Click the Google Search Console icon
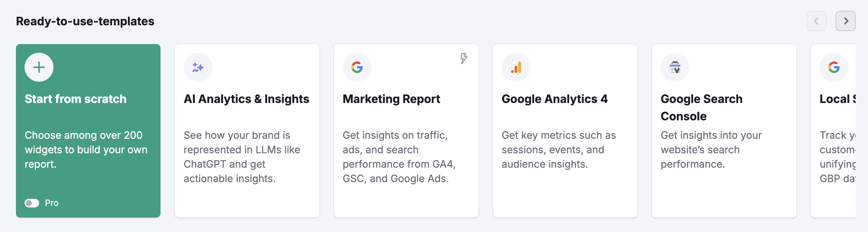Viewport: 868px width, 232px height. pos(675,67)
